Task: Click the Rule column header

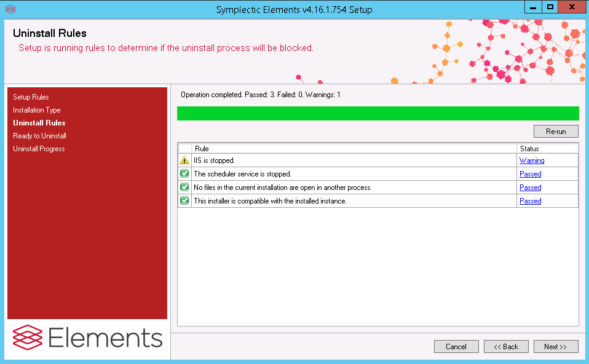Action: pyautogui.click(x=354, y=148)
